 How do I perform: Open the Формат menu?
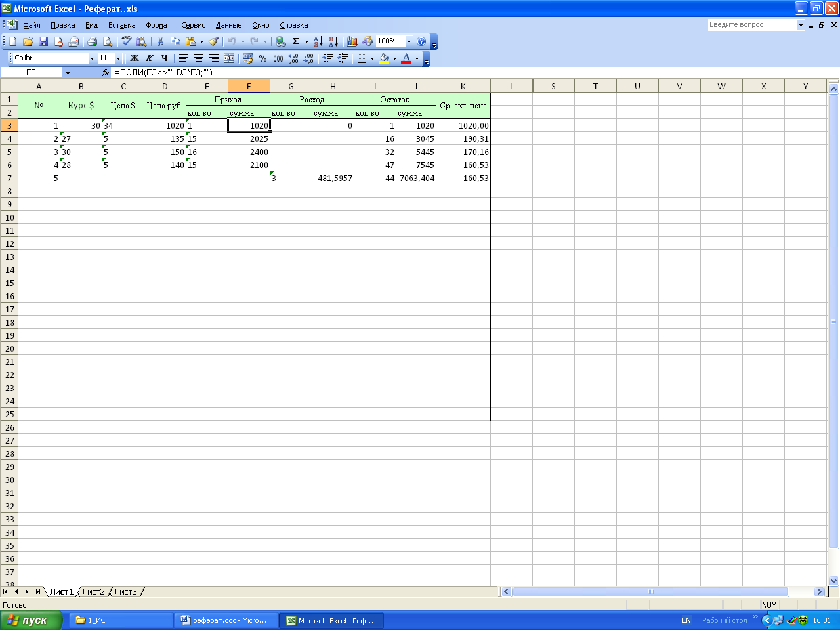click(158, 25)
